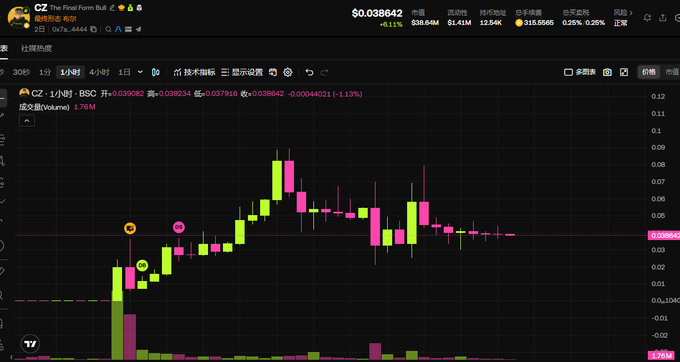680x362 pixels.
Task: Click the TradingView logo badge
Action: 30,344
